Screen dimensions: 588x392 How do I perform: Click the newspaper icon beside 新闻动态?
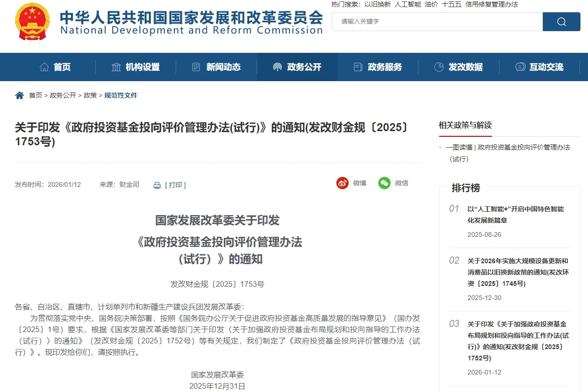coord(196,67)
